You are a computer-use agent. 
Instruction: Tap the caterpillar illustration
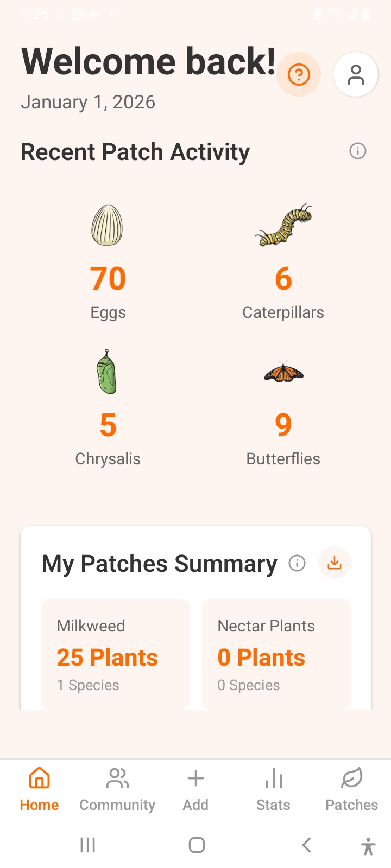tap(283, 225)
